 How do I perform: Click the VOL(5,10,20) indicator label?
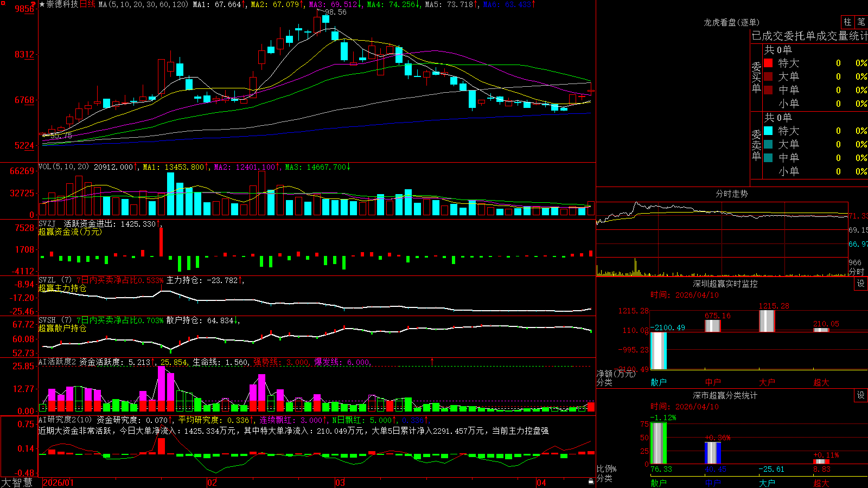pos(63,167)
